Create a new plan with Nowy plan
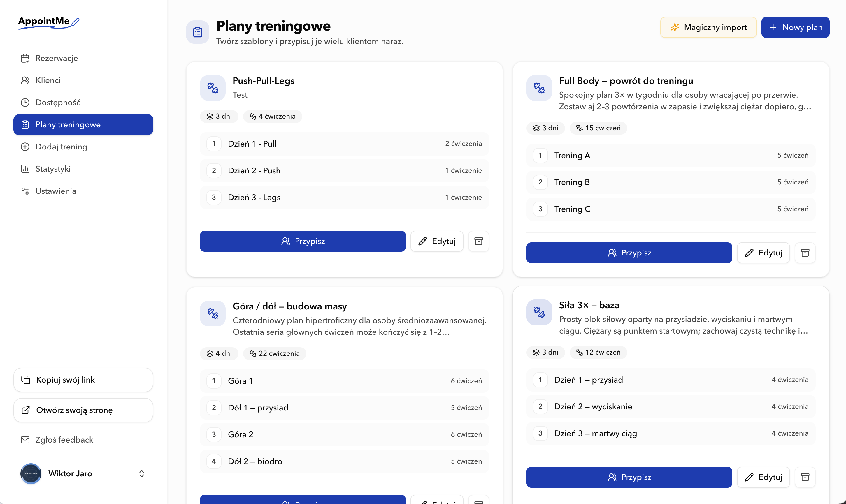The height and width of the screenshot is (504, 846). click(x=795, y=27)
